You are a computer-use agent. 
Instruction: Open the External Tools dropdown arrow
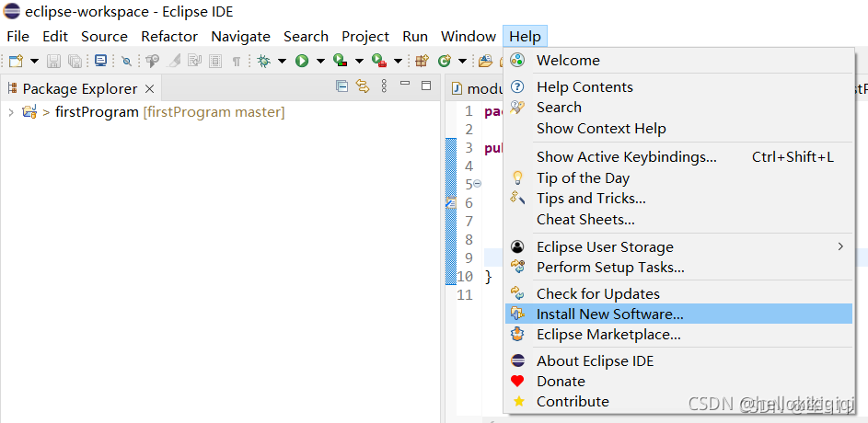(x=398, y=61)
